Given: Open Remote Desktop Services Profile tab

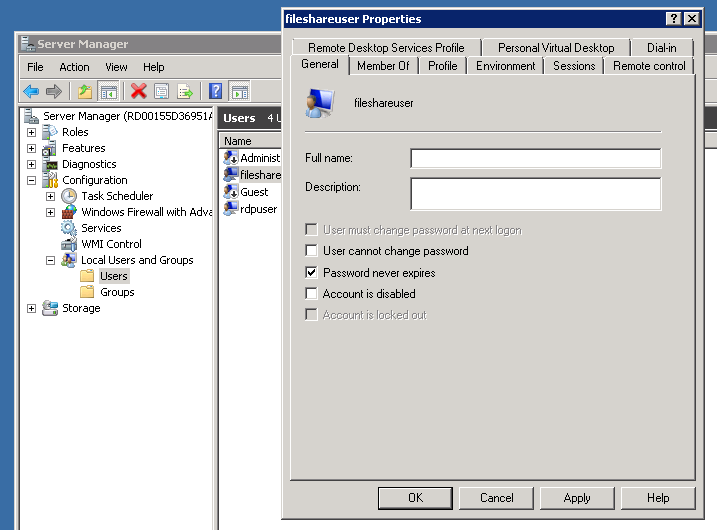Looking at the screenshot, I should pos(386,48).
